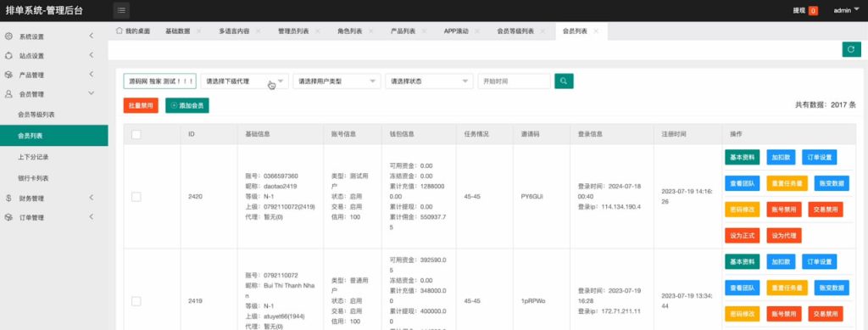Open the 请选择状态 dropdown
868x330 pixels.
pyautogui.click(x=430, y=81)
